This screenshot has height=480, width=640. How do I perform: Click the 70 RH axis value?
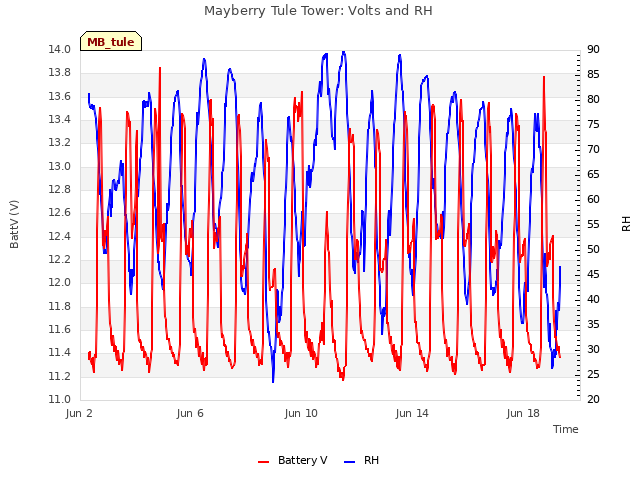(x=593, y=150)
